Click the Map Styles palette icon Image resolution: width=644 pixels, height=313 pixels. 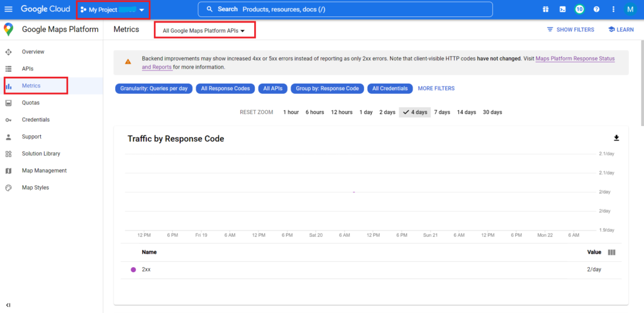(x=8, y=188)
